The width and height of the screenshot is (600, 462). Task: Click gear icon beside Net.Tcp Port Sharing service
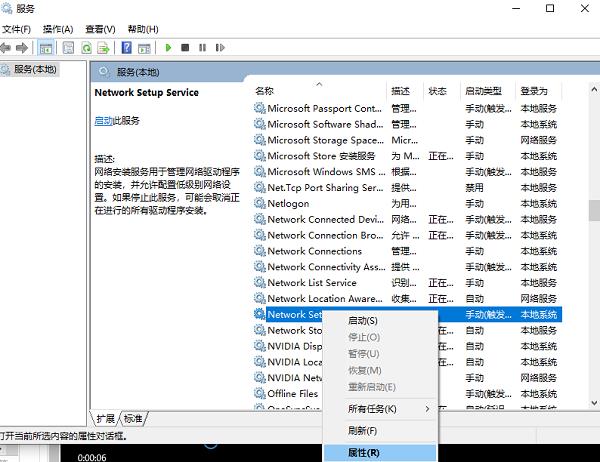[259, 188]
